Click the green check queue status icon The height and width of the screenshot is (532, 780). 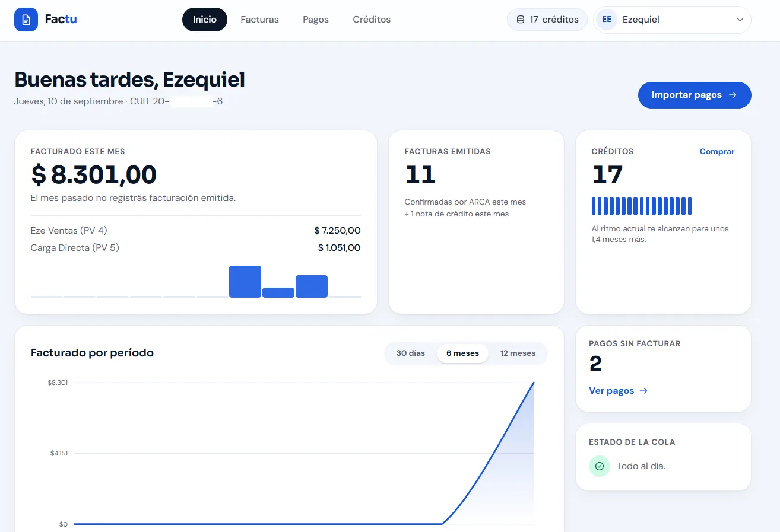coord(600,466)
